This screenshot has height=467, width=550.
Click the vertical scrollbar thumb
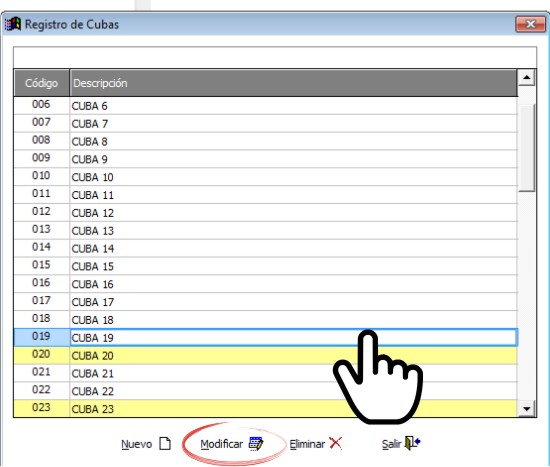pyautogui.click(x=526, y=147)
